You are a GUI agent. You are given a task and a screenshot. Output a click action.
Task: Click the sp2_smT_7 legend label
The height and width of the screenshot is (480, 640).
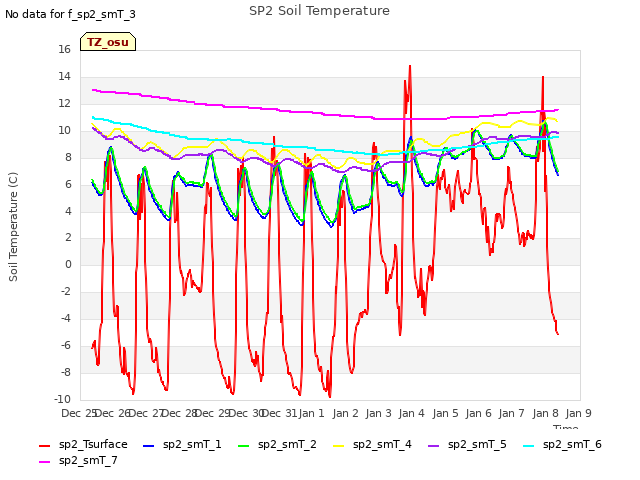coord(88,460)
